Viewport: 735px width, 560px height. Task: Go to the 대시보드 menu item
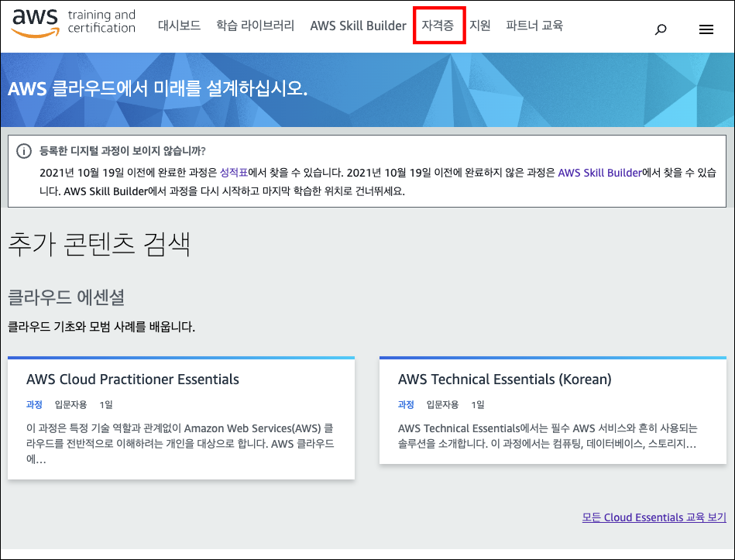coord(179,26)
